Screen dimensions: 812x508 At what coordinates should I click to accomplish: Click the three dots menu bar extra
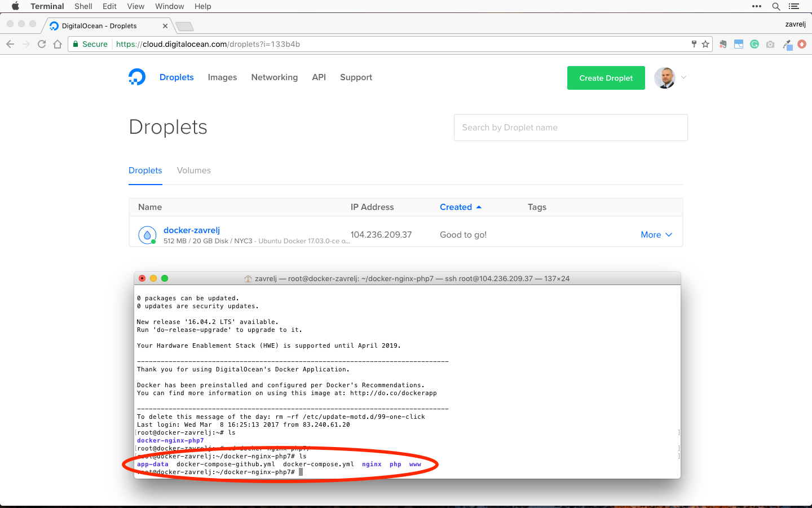pos(757,6)
